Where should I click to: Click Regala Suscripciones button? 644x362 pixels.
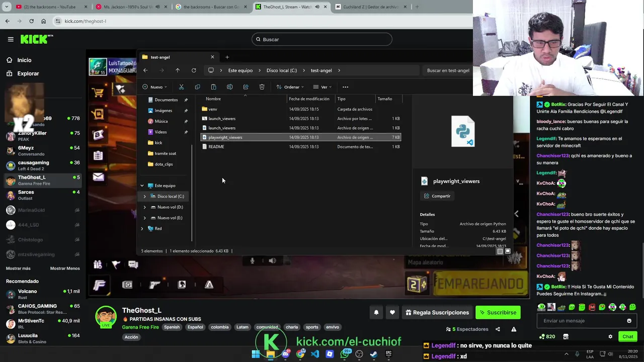pos(437,312)
